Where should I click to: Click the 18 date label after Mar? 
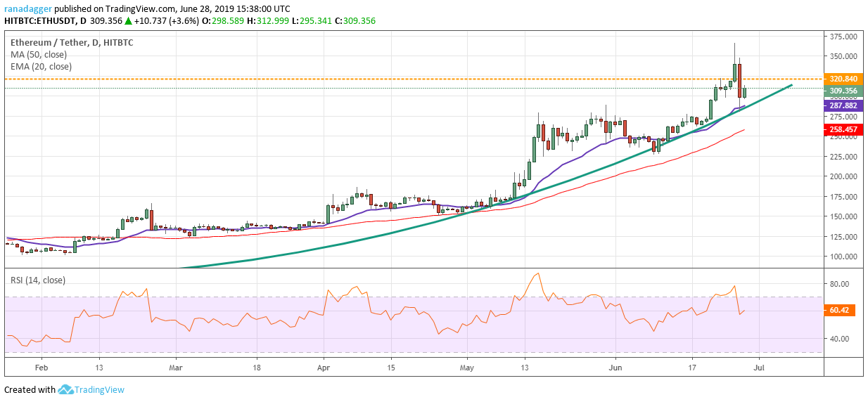point(257,367)
